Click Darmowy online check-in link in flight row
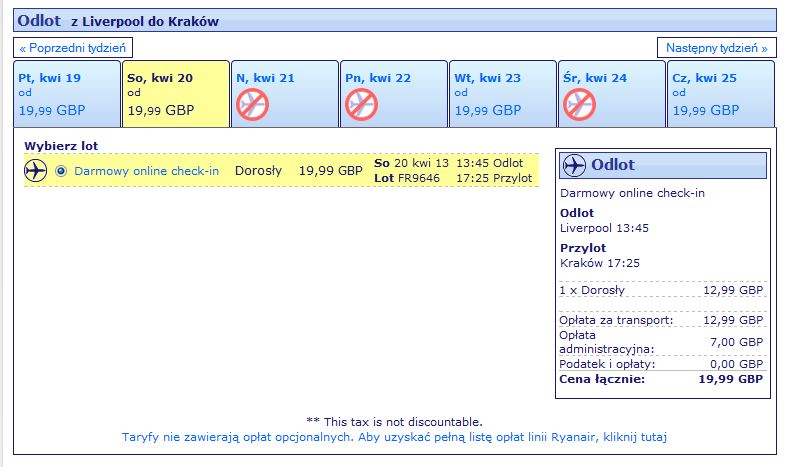Image resolution: width=792 pixels, height=467 pixels. click(x=146, y=171)
